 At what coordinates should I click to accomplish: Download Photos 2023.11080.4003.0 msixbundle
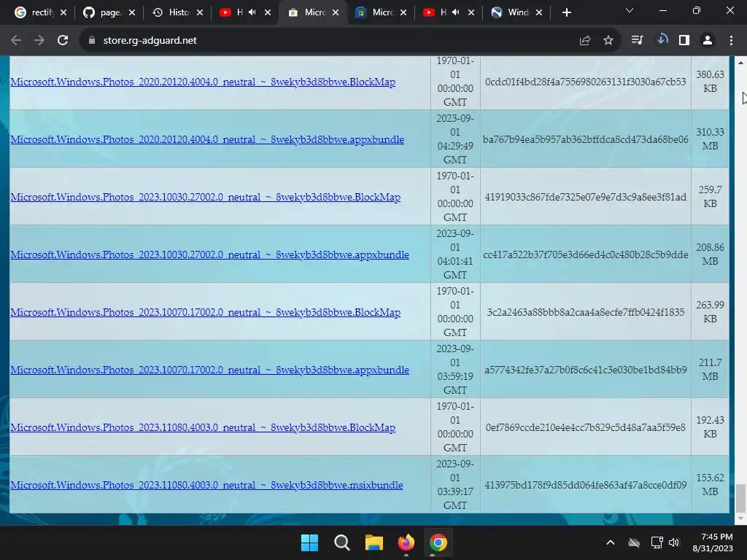pos(206,485)
